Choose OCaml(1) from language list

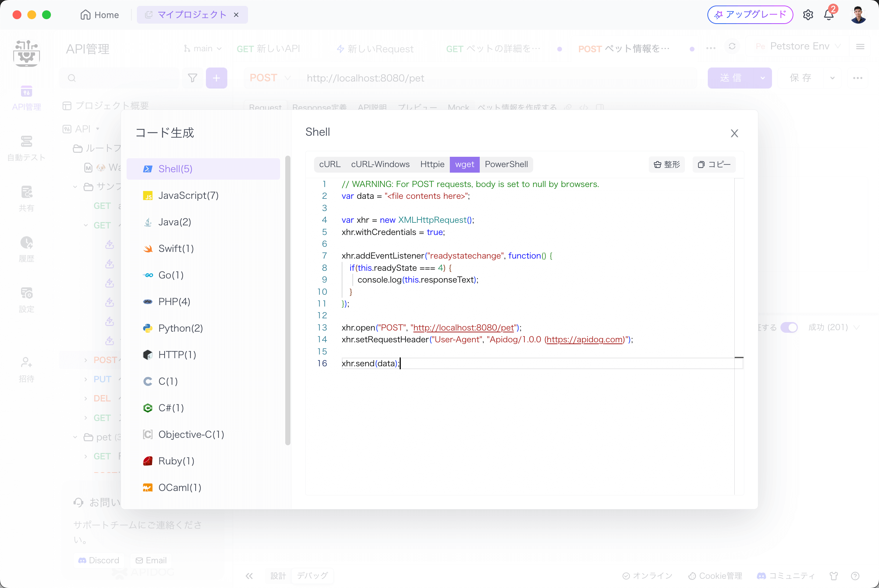pyautogui.click(x=203, y=488)
